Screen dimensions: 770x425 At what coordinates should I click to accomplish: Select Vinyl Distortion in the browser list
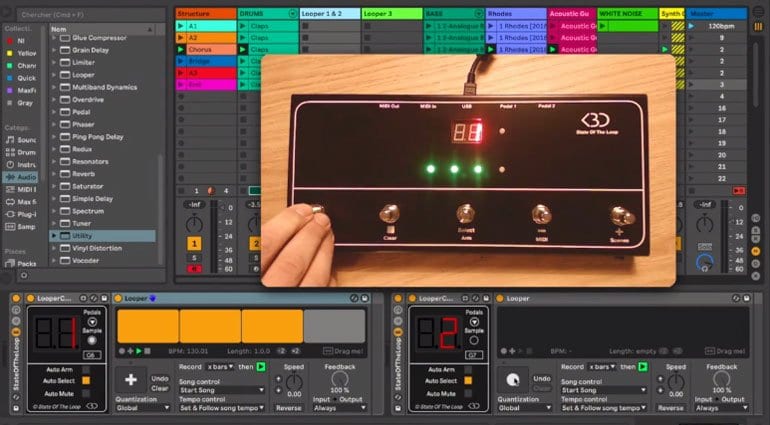(x=97, y=248)
